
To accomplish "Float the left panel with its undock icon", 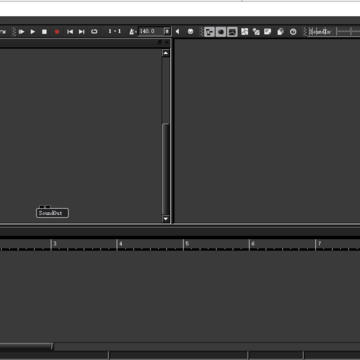I will pyautogui.click(x=159, y=43).
